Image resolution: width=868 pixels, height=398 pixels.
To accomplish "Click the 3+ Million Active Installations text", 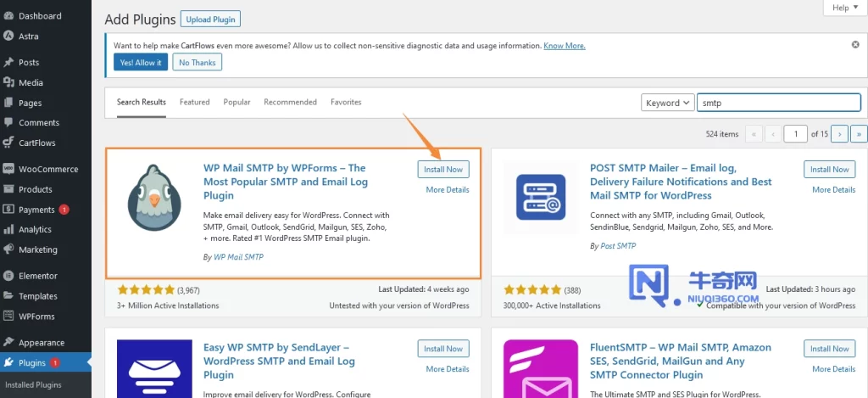I will coord(169,306).
